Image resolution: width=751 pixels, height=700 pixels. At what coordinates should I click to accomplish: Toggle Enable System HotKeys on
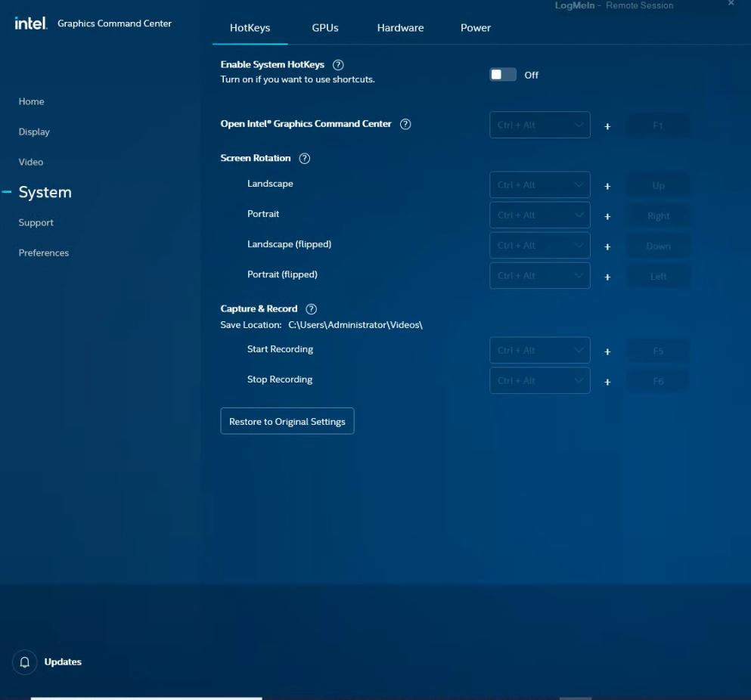tap(503, 75)
